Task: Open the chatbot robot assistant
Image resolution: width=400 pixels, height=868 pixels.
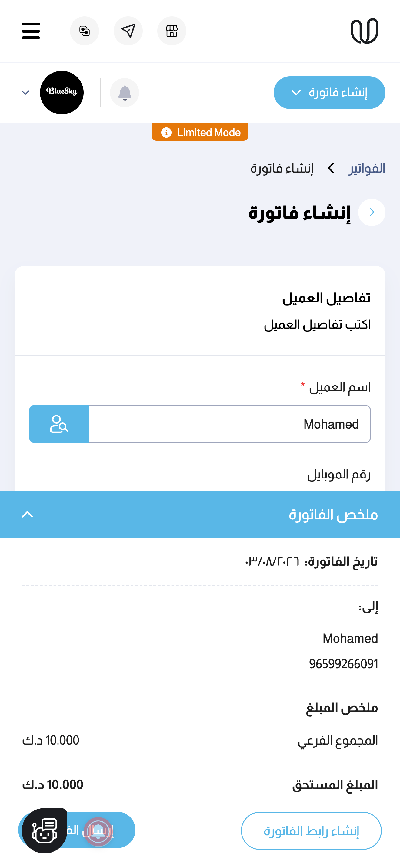Action: tap(44, 830)
